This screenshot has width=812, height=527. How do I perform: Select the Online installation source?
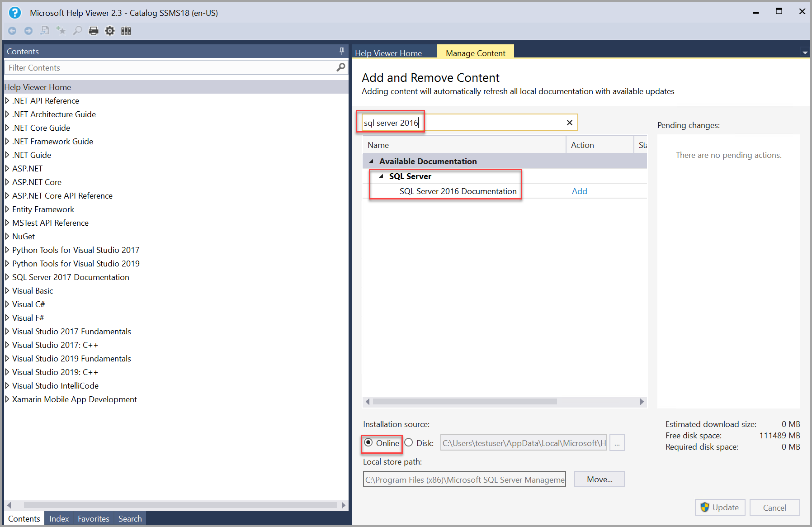369,443
